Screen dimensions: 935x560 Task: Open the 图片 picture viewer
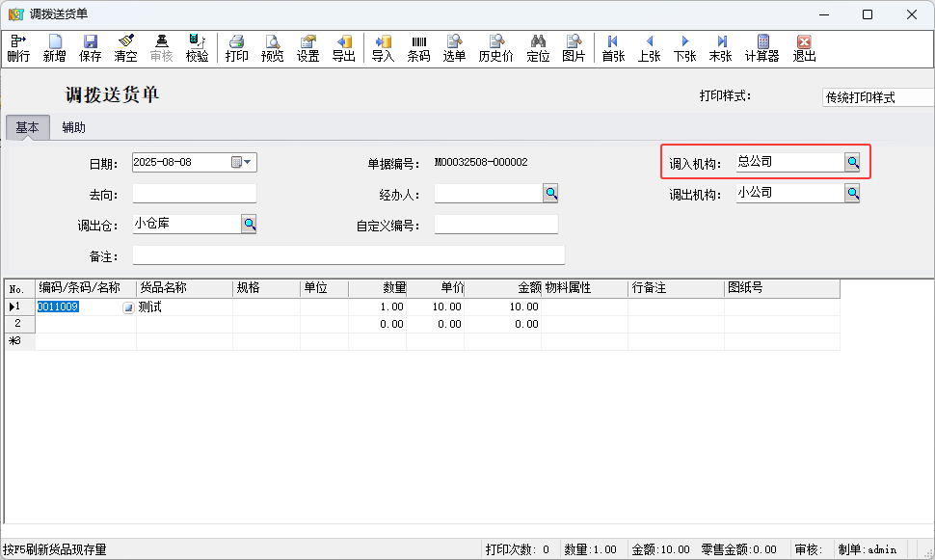coord(574,48)
